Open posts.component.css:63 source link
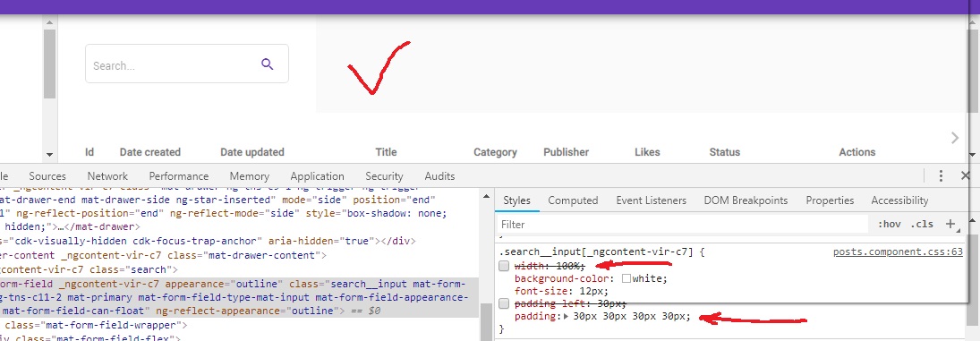Screen dimensions: 980x341 (899, 252)
